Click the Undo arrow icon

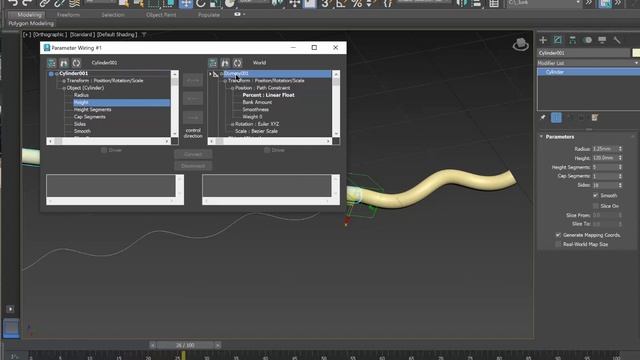pyautogui.click(x=13, y=3)
